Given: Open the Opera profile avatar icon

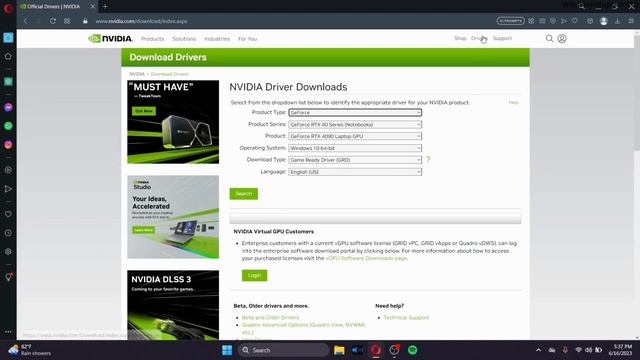Looking at the screenshot, I should 604,21.
